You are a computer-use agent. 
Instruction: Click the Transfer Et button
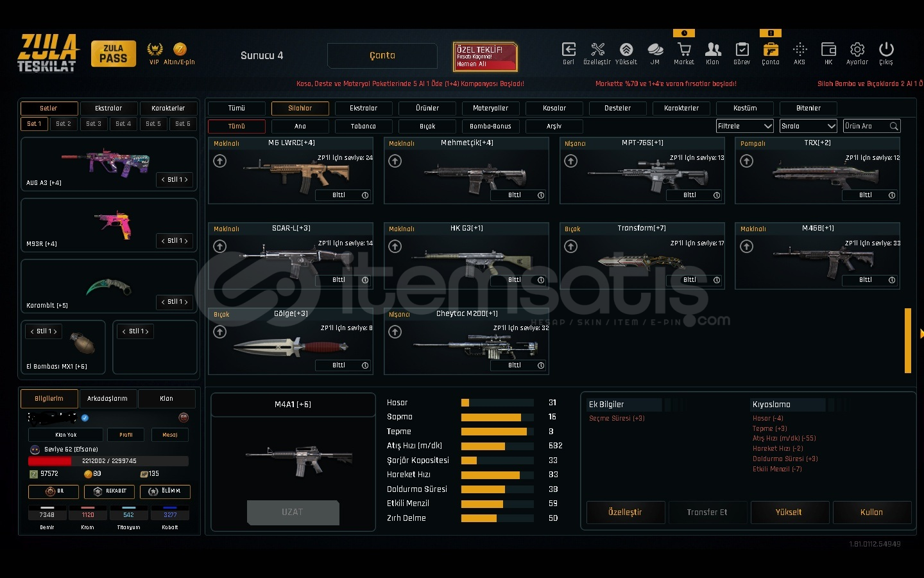[707, 512]
